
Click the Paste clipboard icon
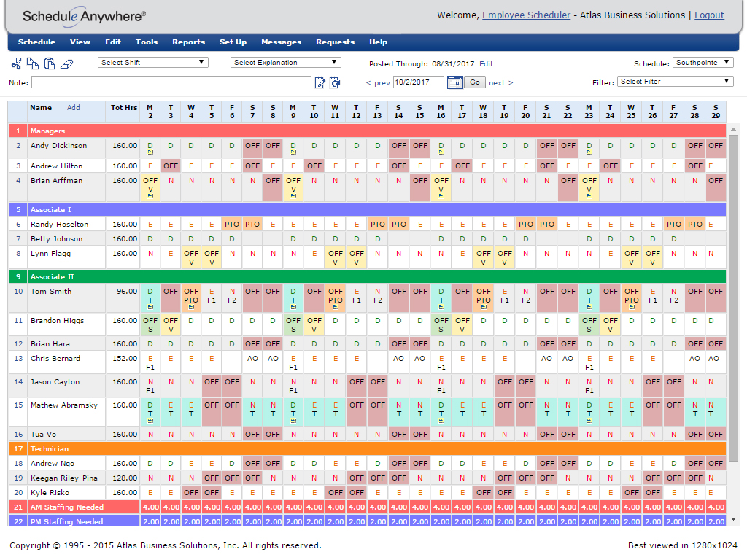click(x=50, y=63)
